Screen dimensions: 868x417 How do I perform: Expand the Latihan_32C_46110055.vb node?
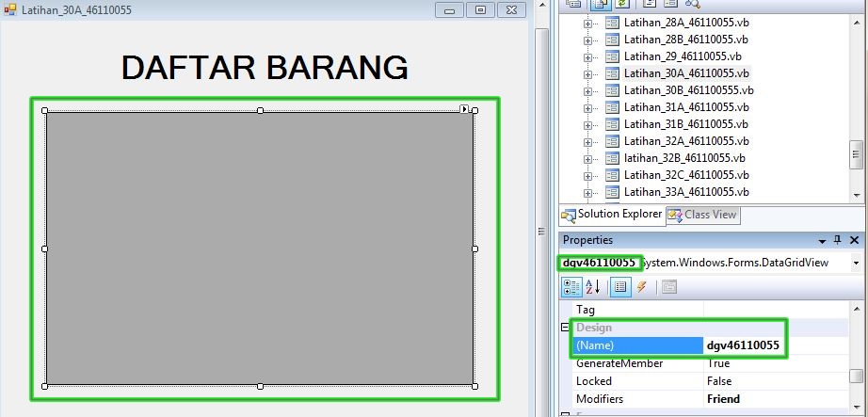point(587,176)
